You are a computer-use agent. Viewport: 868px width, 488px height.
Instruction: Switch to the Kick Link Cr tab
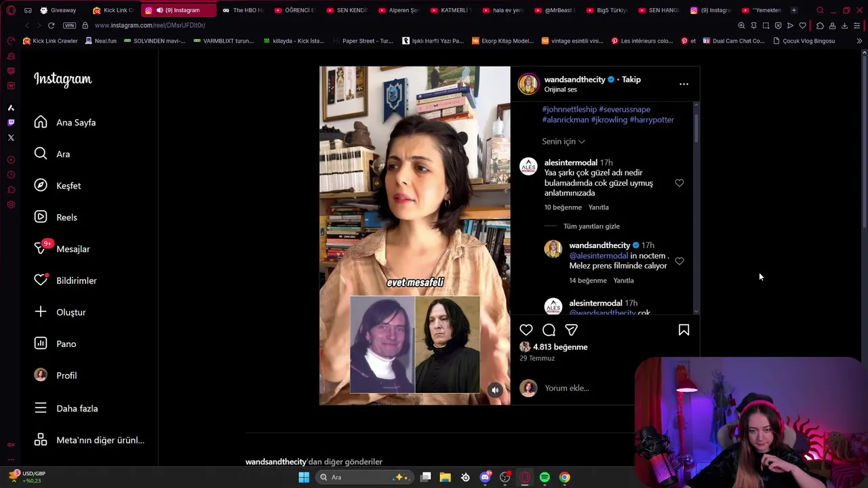click(113, 10)
